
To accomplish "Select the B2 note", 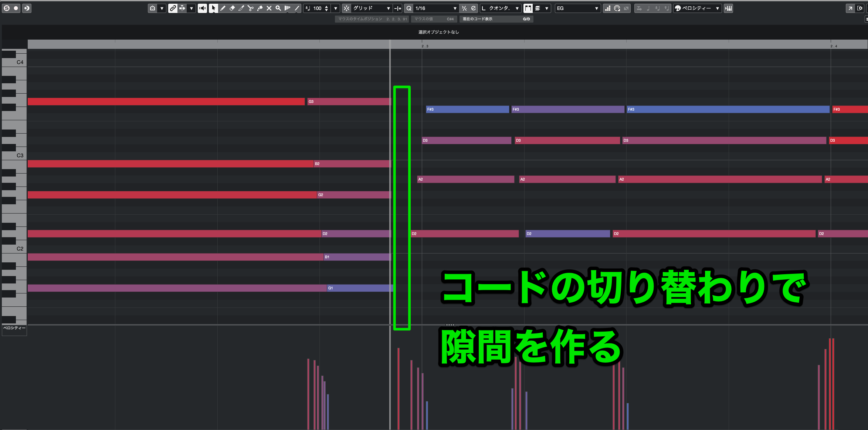I will (x=352, y=164).
